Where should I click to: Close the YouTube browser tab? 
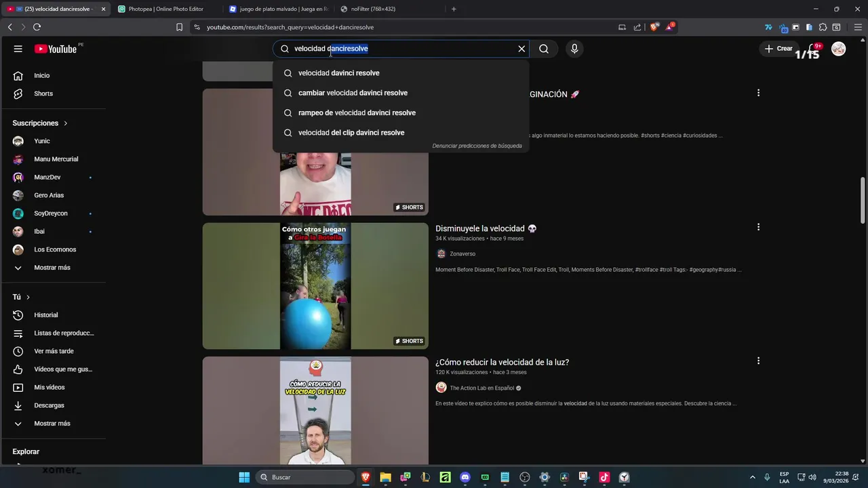click(104, 9)
